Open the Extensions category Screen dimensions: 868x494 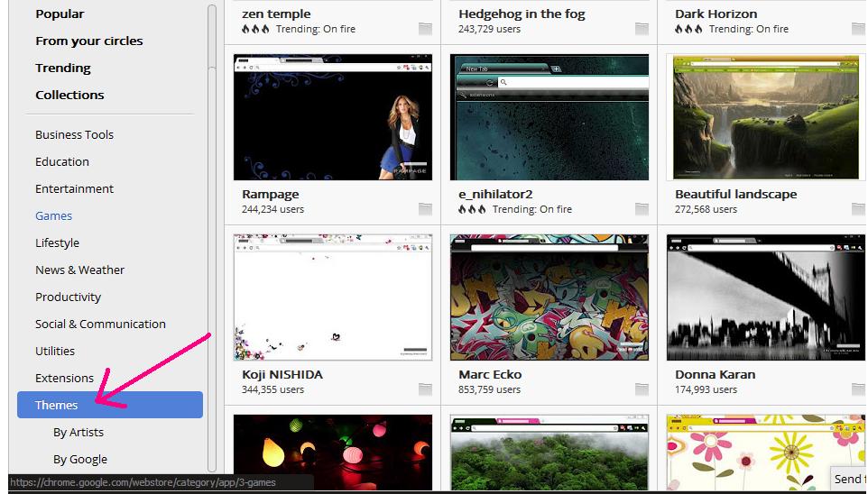64,379
